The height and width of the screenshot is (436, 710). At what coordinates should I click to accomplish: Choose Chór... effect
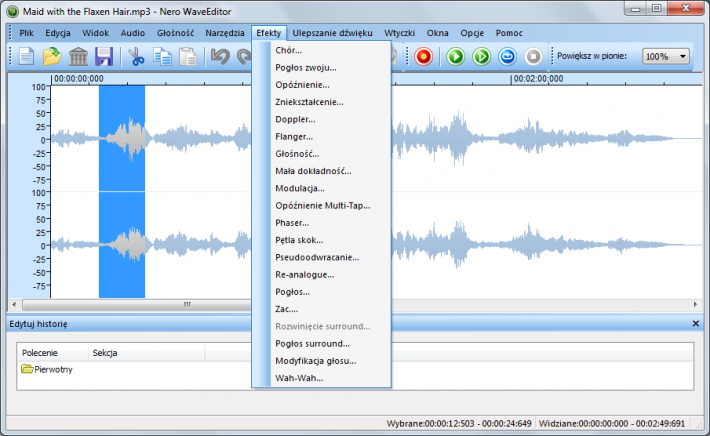[321, 50]
